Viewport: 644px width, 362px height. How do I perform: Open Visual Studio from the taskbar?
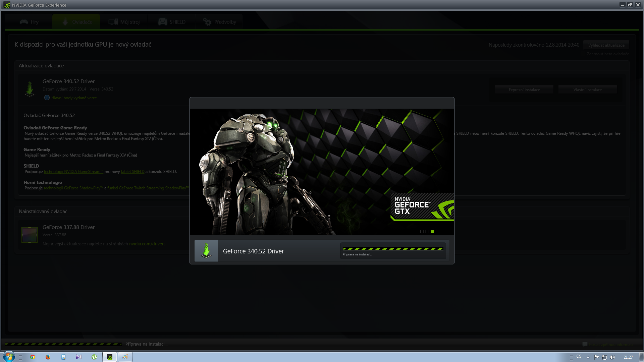click(79, 357)
